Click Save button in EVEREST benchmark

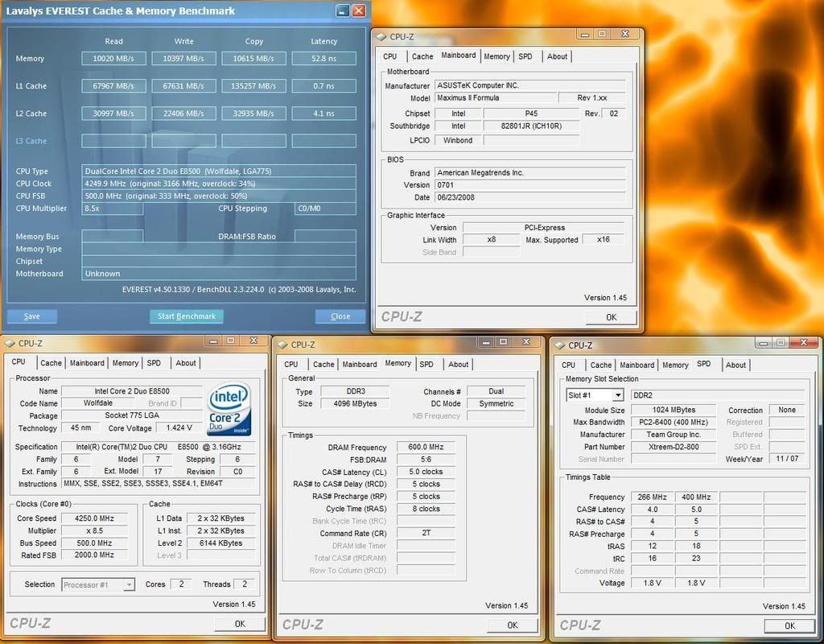coord(31,316)
